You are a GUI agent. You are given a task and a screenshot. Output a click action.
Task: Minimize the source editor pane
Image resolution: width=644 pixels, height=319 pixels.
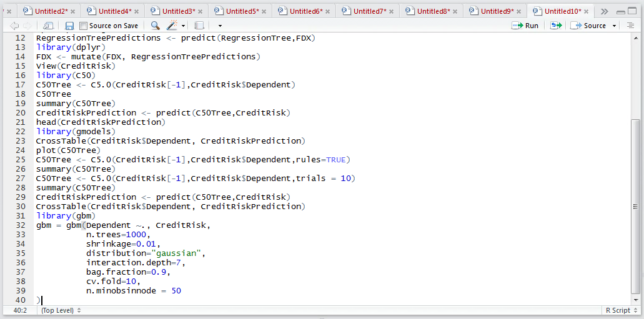(x=621, y=11)
